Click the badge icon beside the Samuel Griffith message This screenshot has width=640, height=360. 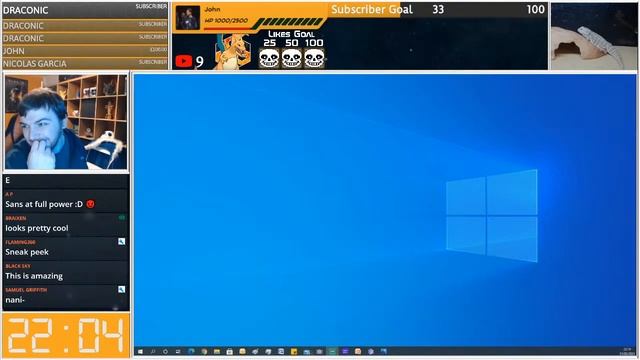click(x=121, y=289)
